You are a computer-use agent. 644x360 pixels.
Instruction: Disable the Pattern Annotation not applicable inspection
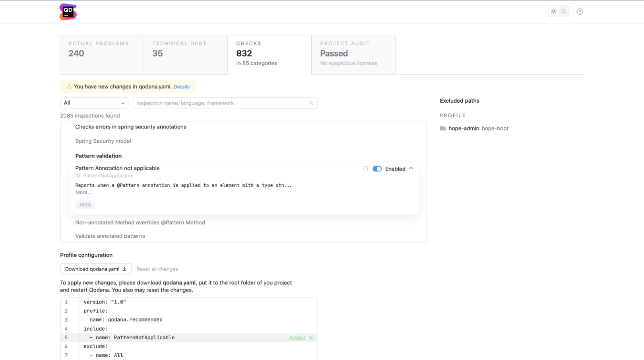[x=377, y=169]
